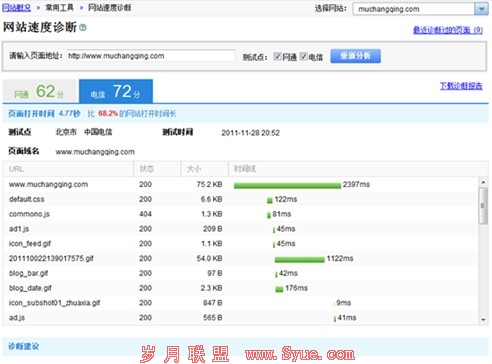Click the 404 status of commono.js
Viewport: 492px width, 364px height.
[x=145, y=214]
